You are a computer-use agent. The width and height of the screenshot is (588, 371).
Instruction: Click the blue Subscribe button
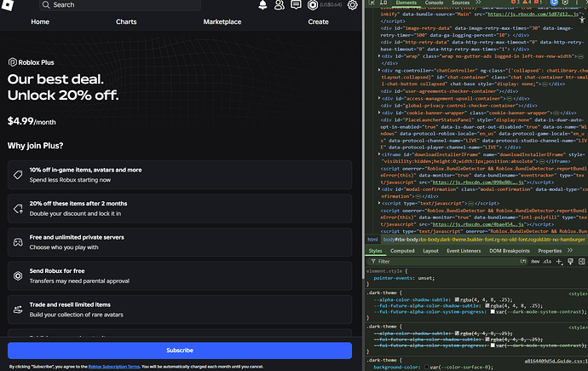180,351
